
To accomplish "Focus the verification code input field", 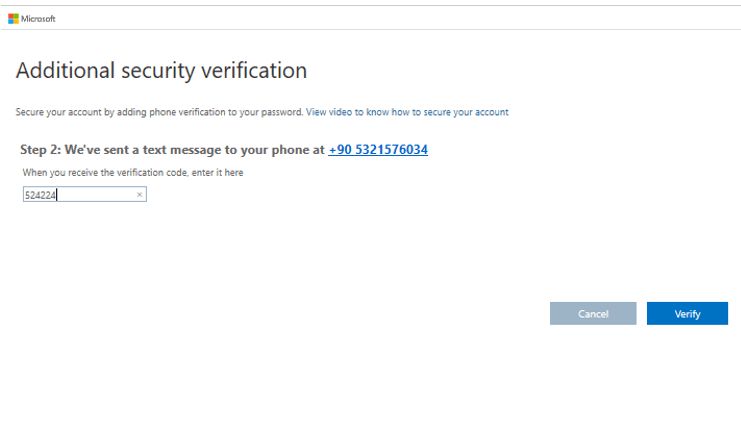I will click(95, 195).
